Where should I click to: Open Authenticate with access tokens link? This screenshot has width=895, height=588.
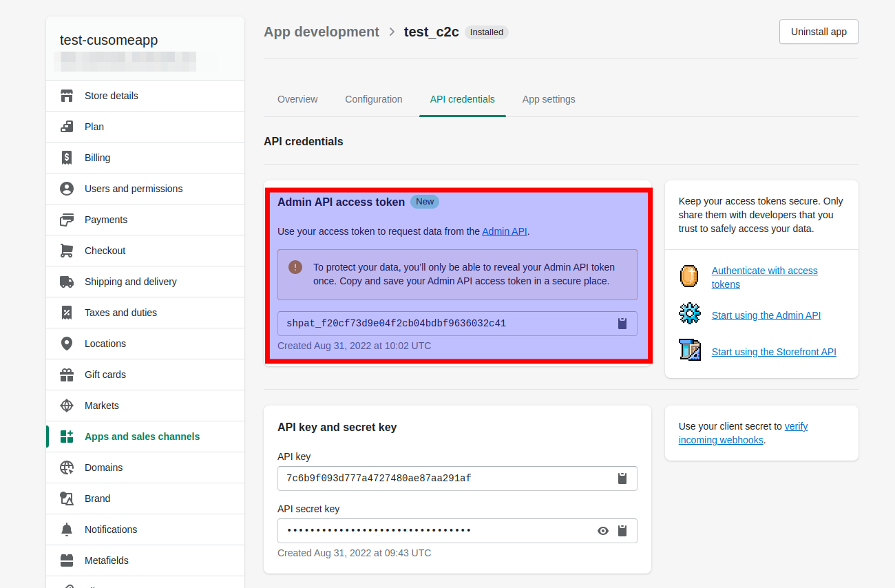(765, 277)
